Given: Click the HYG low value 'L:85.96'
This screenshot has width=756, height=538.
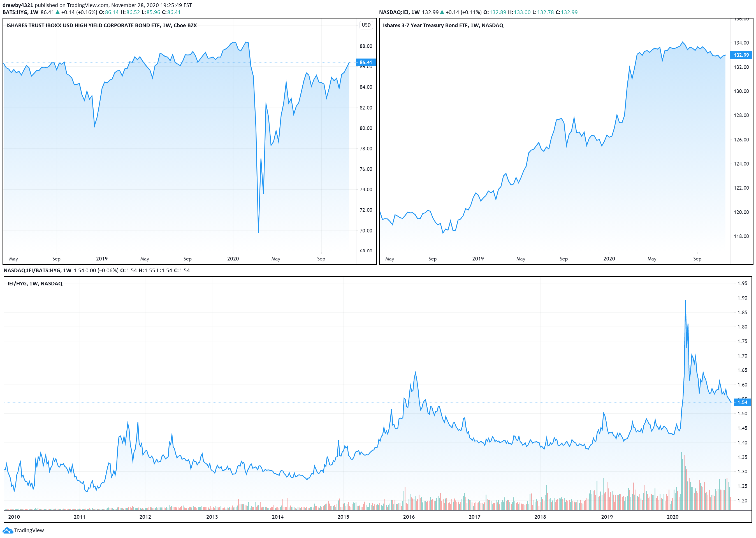Looking at the screenshot, I should (x=151, y=12).
